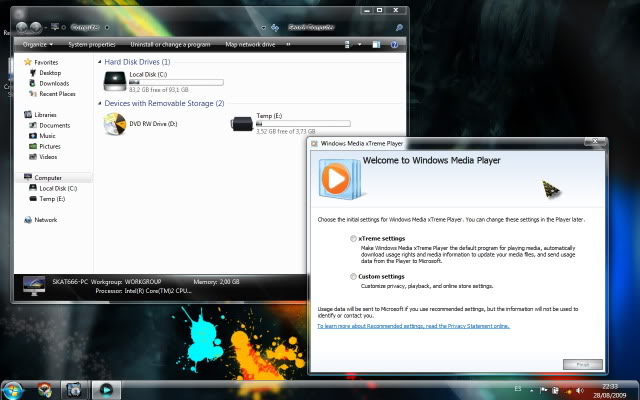The image size is (640, 400).
Task: Click the volume speaker tray icon
Action: click(x=579, y=391)
